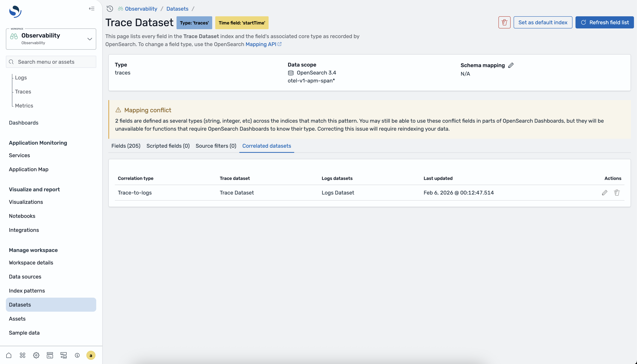Open Scripted fields (0) tab
Screen dimensions: 637x364
point(168,146)
